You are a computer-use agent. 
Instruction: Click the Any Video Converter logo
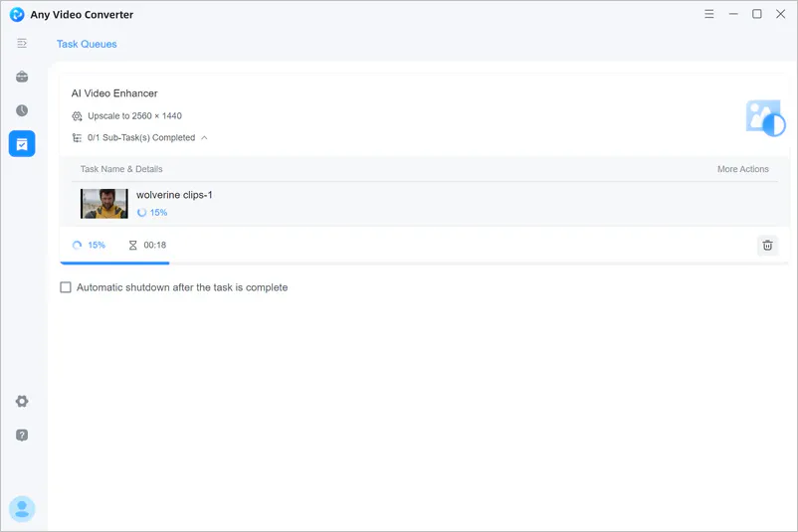[x=17, y=14]
